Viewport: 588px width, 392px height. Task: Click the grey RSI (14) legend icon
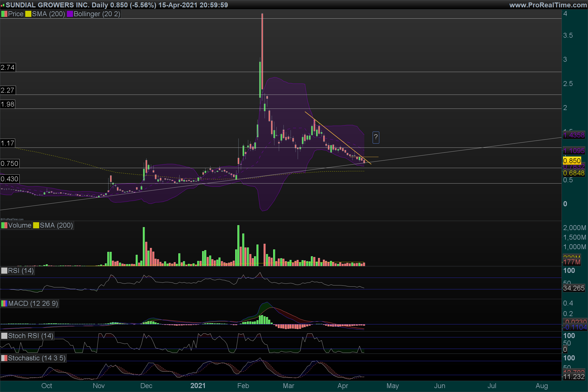click(4, 271)
